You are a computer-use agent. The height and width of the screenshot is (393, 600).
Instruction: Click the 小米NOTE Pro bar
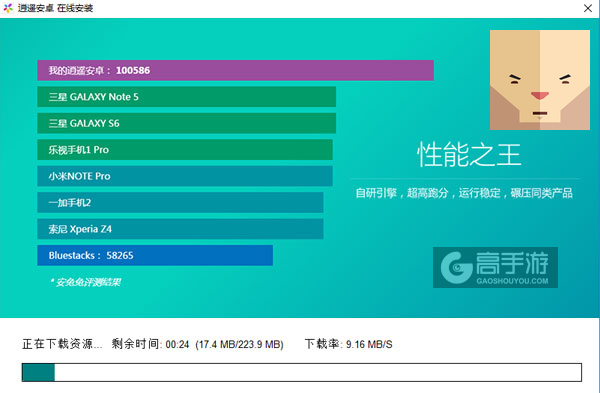(185, 176)
